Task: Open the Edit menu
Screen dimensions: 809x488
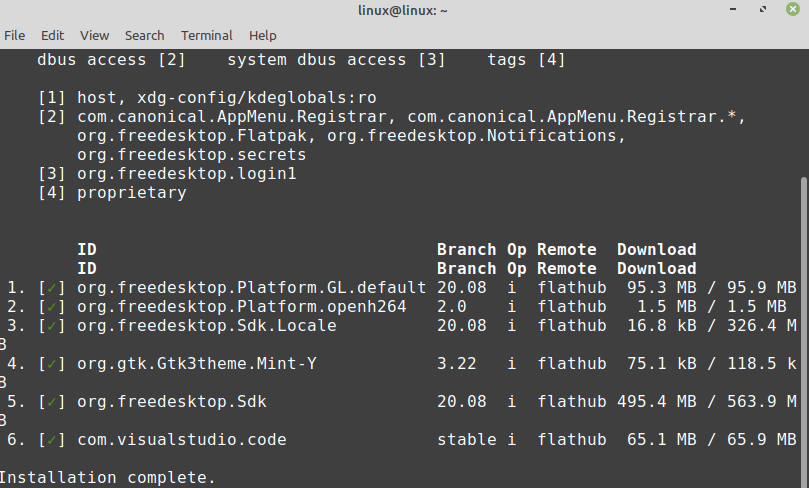Action: (53, 35)
